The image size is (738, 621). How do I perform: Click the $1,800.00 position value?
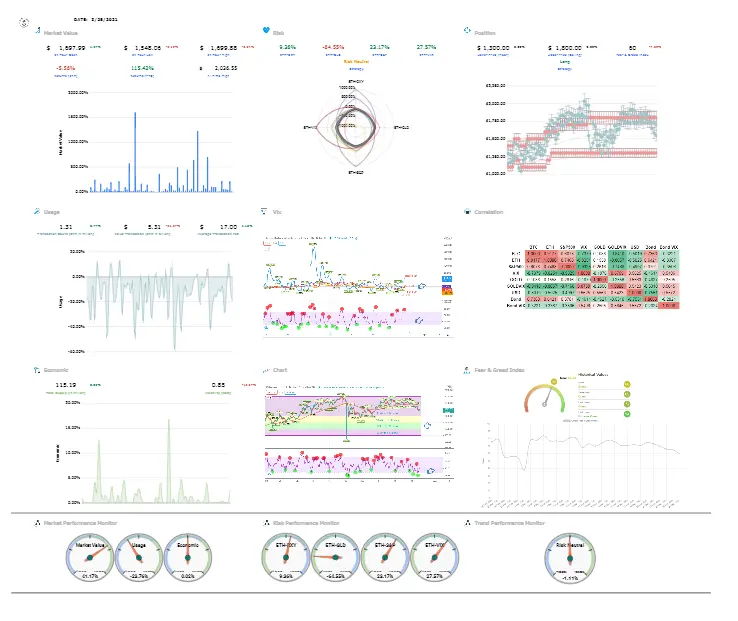[565, 48]
